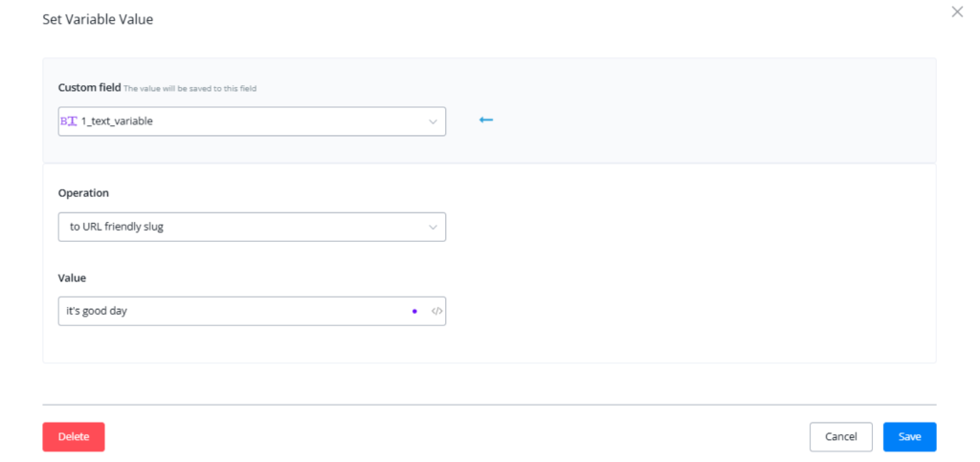Expand the Operation dropdown chevron
This screenshot has height=462, width=980.
click(x=433, y=228)
